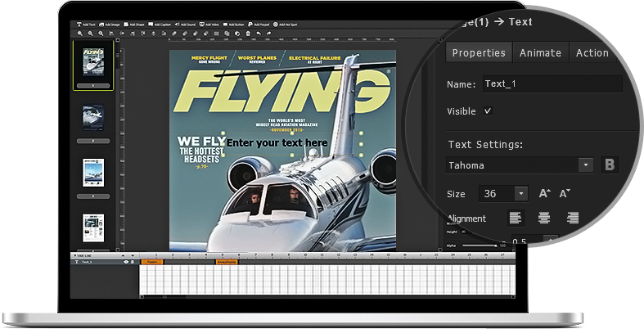This screenshot has height=329, width=644.
Task: Undo the last action
Action: click(259, 34)
